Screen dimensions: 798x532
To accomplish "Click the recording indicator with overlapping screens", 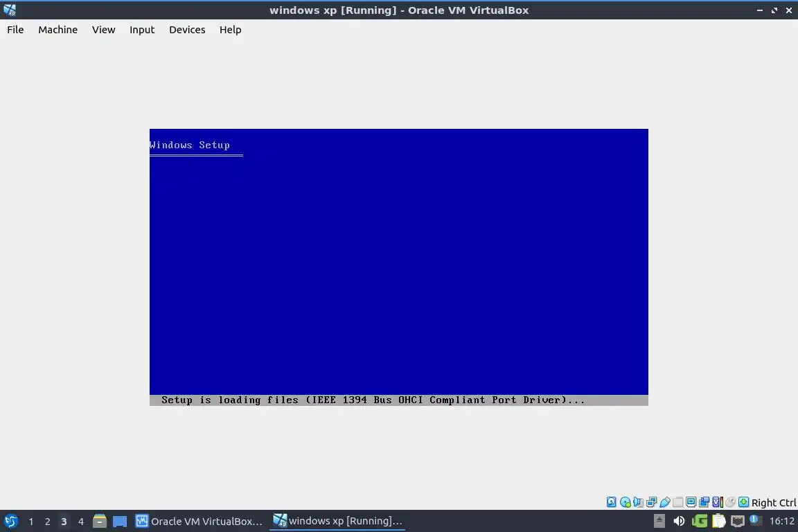I will [x=704, y=502].
